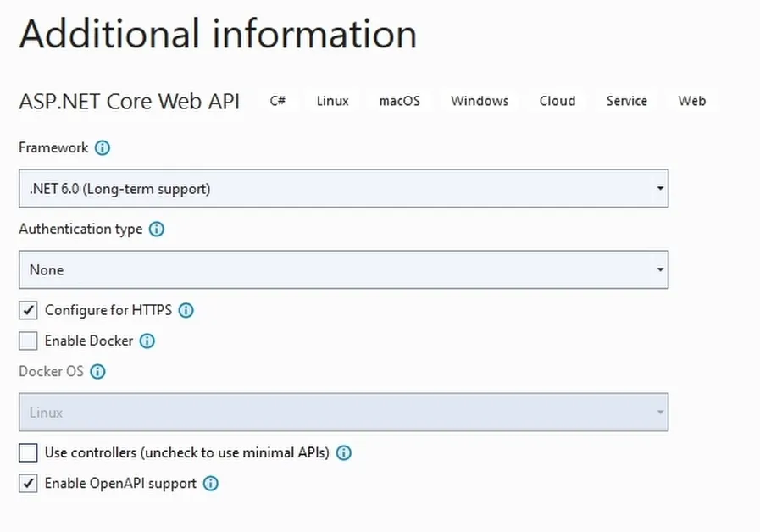Click the Docker OS info icon

click(x=98, y=372)
